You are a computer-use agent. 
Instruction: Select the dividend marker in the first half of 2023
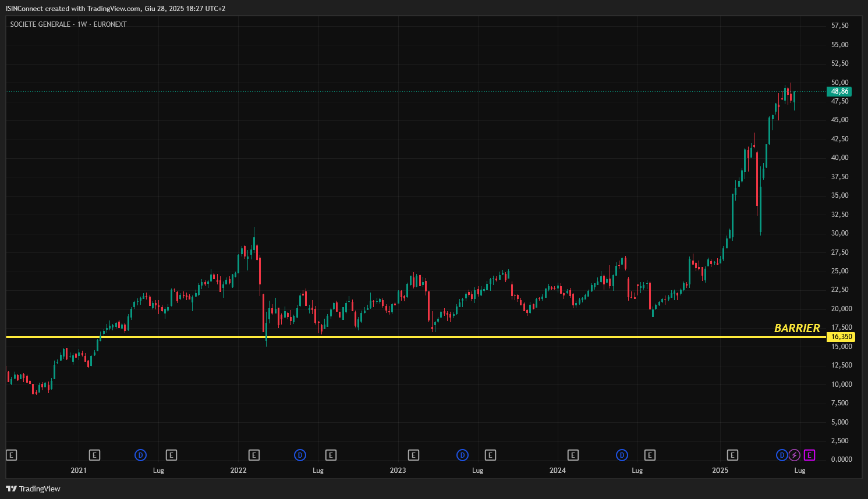click(462, 455)
